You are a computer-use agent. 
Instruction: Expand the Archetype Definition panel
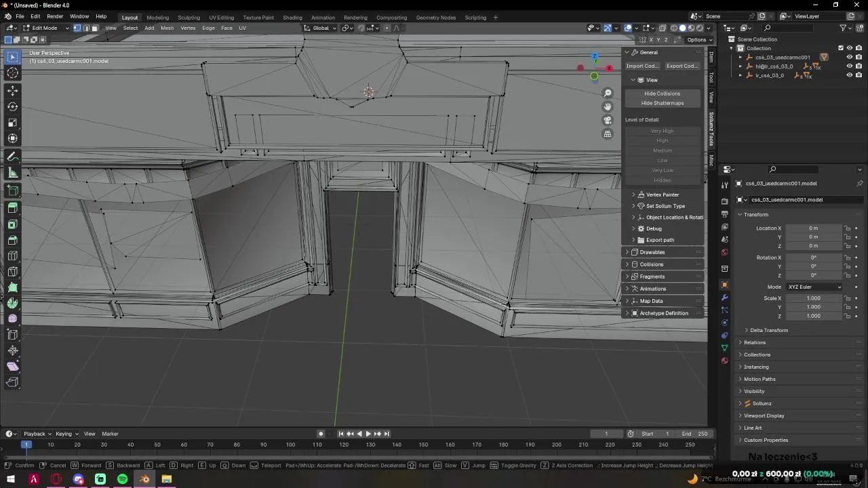click(x=663, y=313)
